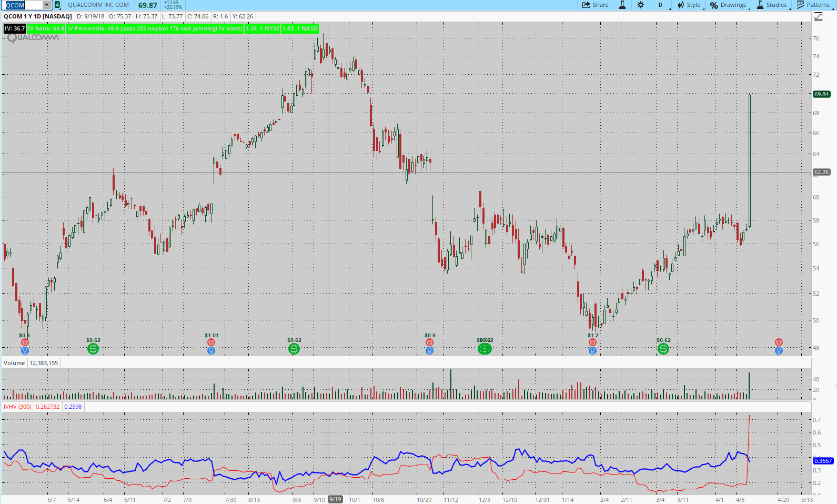Click the 1.34 :1 NYSE label
The width and height of the screenshot is (837, 504).
tap(263, 28)
